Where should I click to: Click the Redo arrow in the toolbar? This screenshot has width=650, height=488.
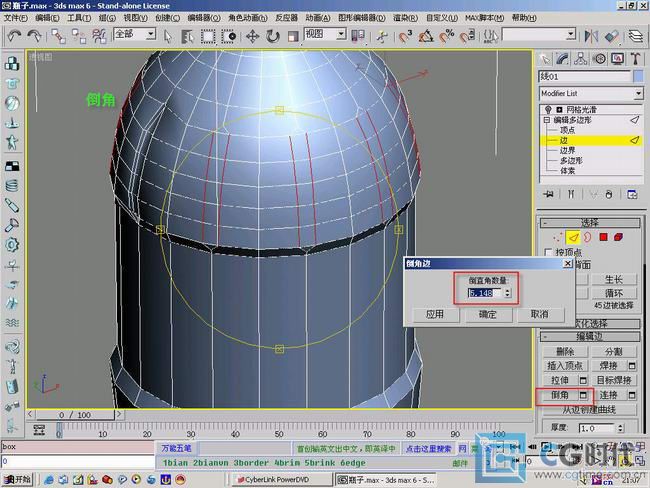click(34, 36)
